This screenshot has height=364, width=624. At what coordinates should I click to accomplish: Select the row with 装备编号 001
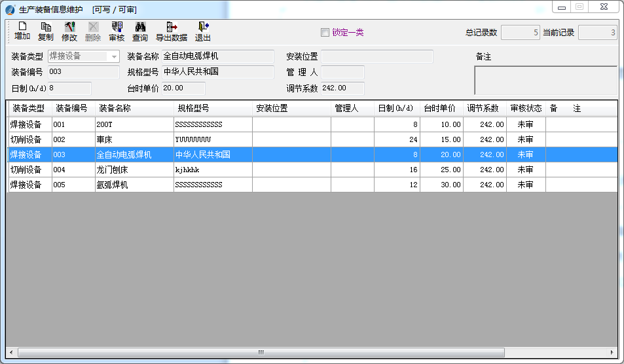[73, 124]
